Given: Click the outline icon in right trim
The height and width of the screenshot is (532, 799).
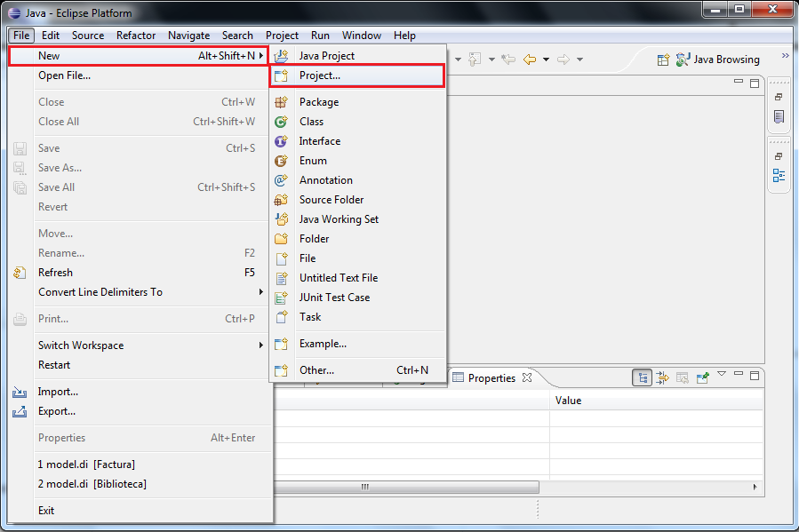Looking at the screenshot, I should (779, 175).
